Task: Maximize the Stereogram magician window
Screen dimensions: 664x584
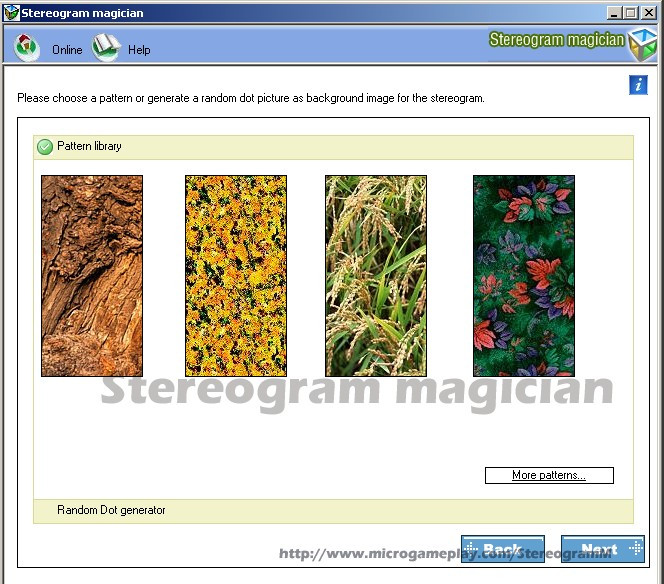Action: 631,13
